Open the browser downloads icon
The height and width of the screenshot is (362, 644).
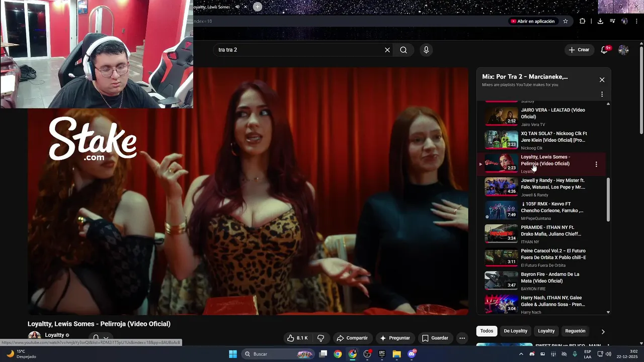[x=600, y=21]
